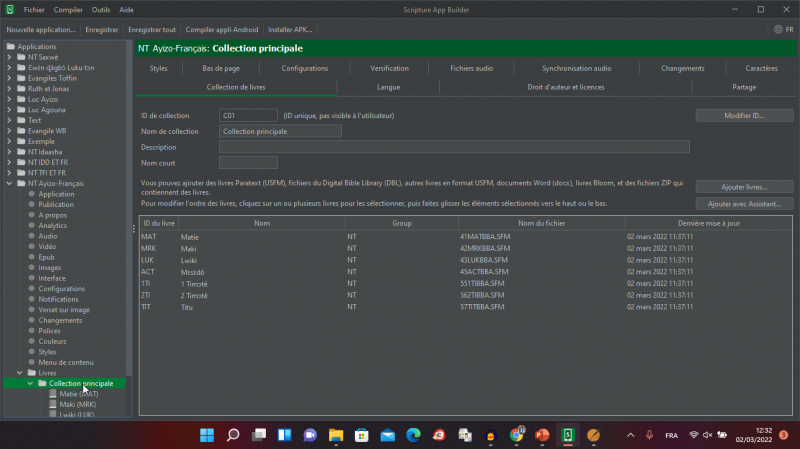Click the Ajouter livres... button
This screenshot has width=800, height=449.
tap(744, 187)
